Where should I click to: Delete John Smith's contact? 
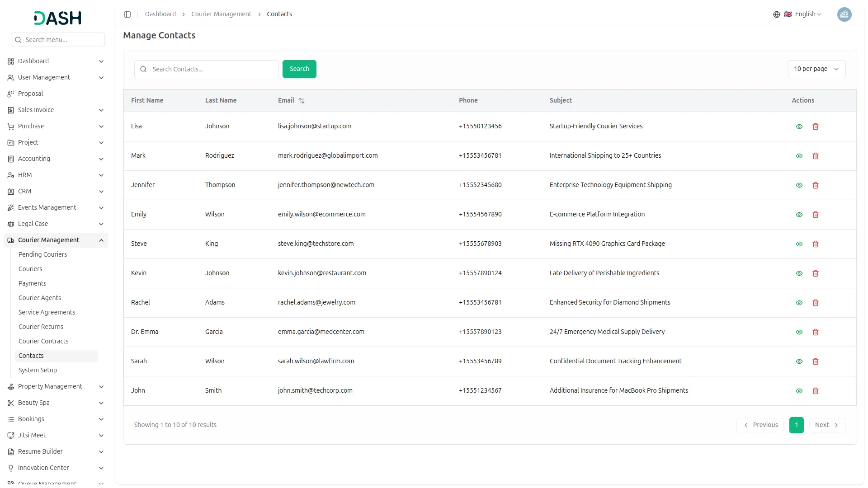(x=816, y=391)
